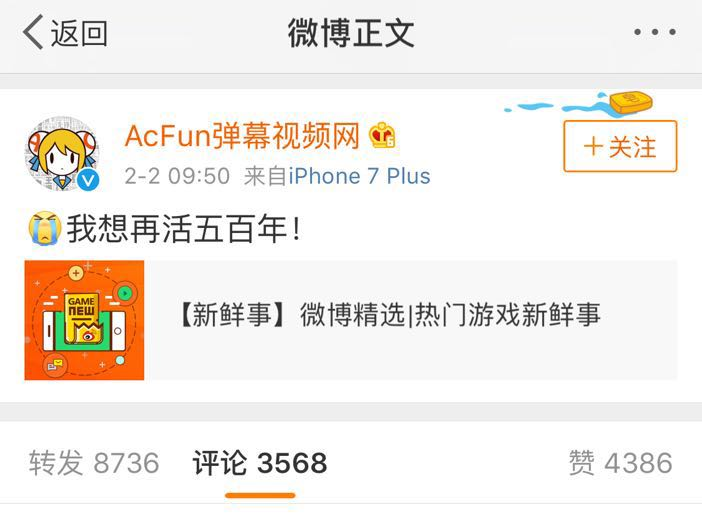The image size is (702, 515).
Task: Open the 新鲜事 热门游戏 link card
Action: [x=351, y=320]
